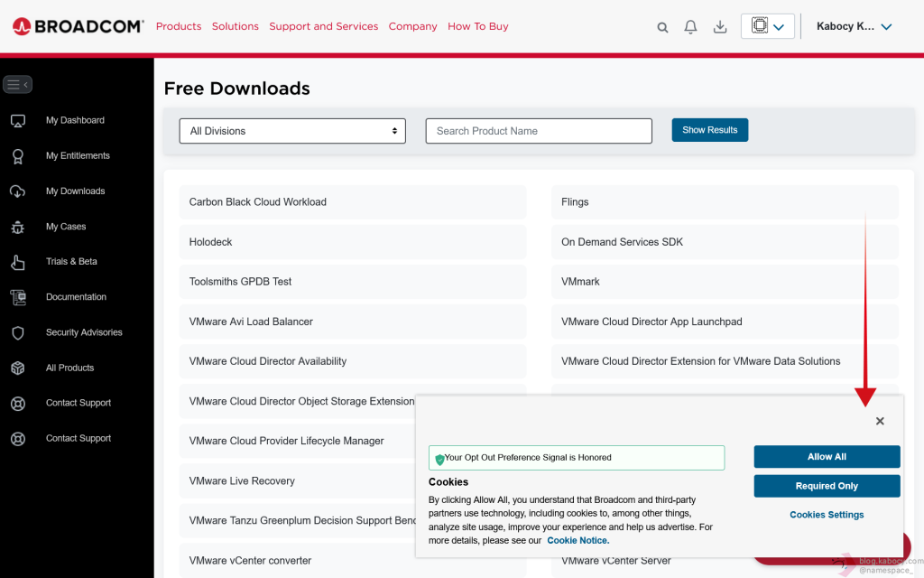This screenshot has width=924, height=578.
Task: Collapse the sidebar using the hamburger toggle
Action: click(x=17, y=85)
